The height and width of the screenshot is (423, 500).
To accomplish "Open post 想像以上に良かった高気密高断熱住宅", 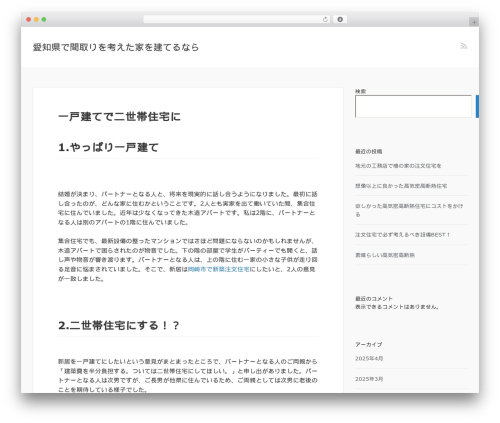I will tap(401, 186).
